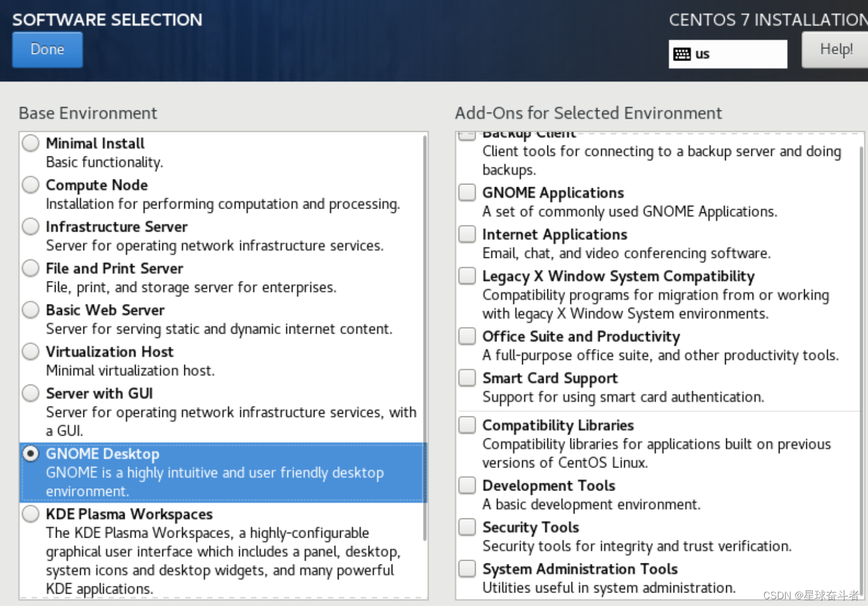The image size is (868, 606).
Task: Click the KDE Plasma Workspaces label
Action: (129, 514)
